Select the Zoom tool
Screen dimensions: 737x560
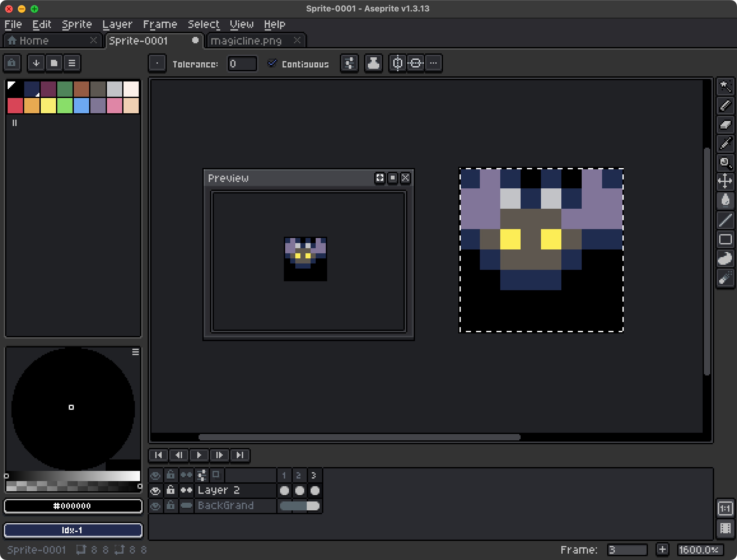(725, 163)
